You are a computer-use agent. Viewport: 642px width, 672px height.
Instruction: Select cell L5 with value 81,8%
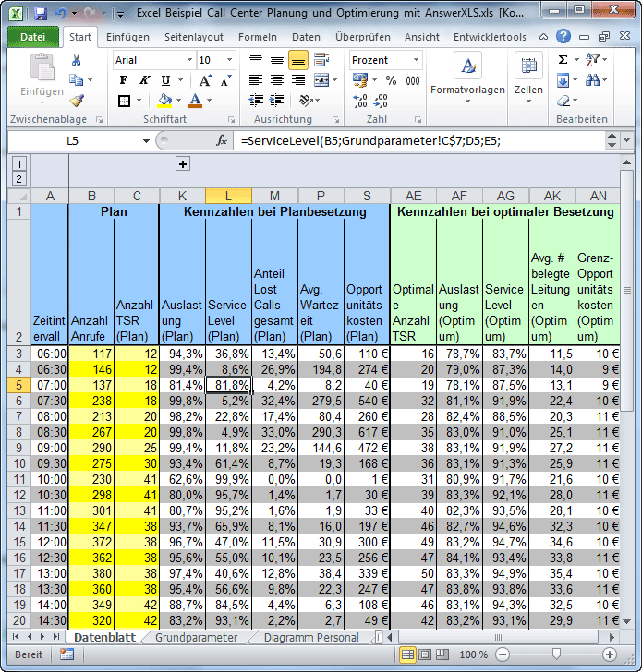point(228,384)
